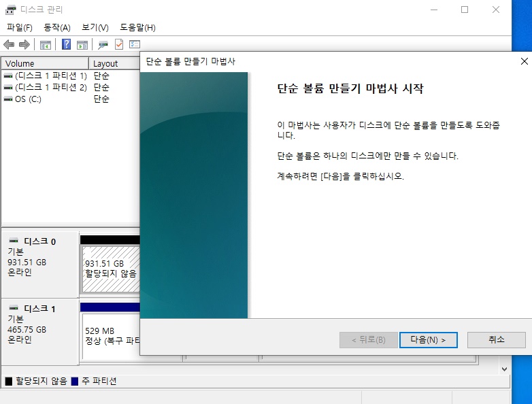
Task: Toggle Show/Hide Console Tree toolbar icon
Action: point(46,45)
